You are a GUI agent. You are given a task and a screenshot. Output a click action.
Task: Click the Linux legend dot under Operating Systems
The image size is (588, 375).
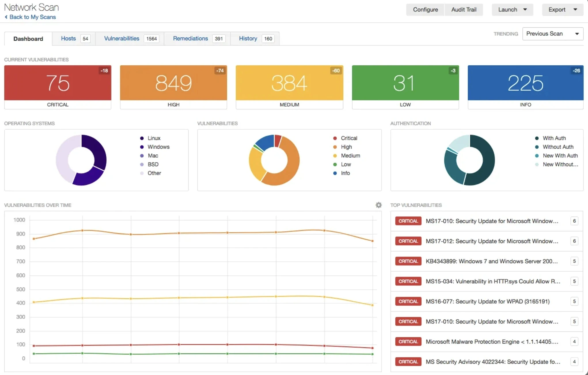pyautogui.click(x=142, y=138)
